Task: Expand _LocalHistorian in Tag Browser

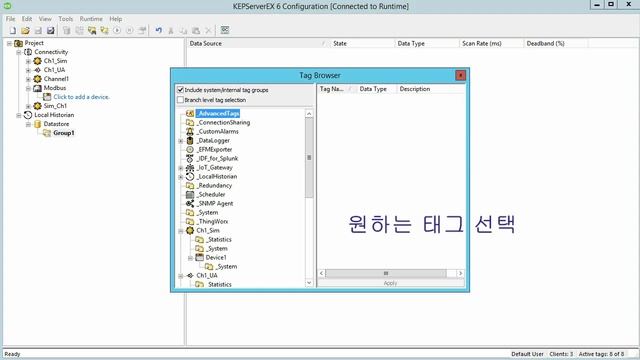Action: pyautogui.click(x=181, y=177)
